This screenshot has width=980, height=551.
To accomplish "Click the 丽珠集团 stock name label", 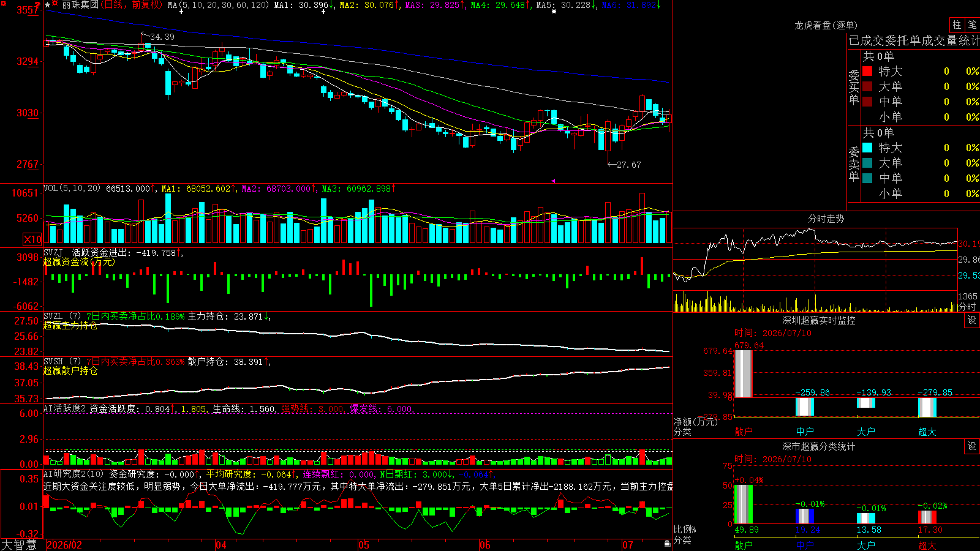I will click(80, 5).
